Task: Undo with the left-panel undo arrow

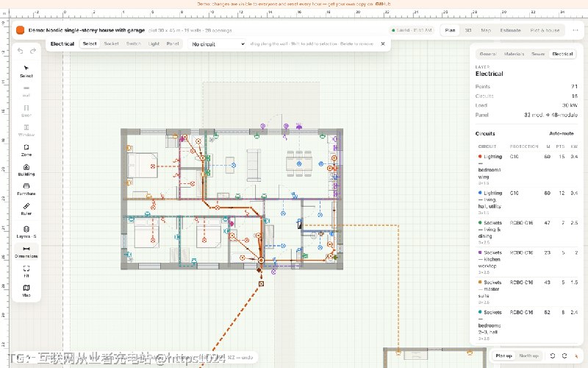Action: (21, 51)
